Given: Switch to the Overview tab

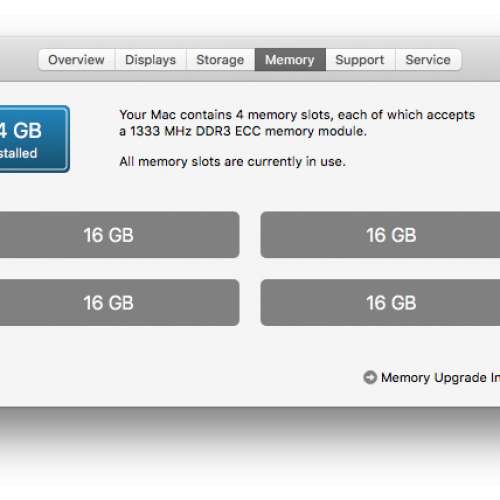Looking at the screenshot, I should [77, 60].
